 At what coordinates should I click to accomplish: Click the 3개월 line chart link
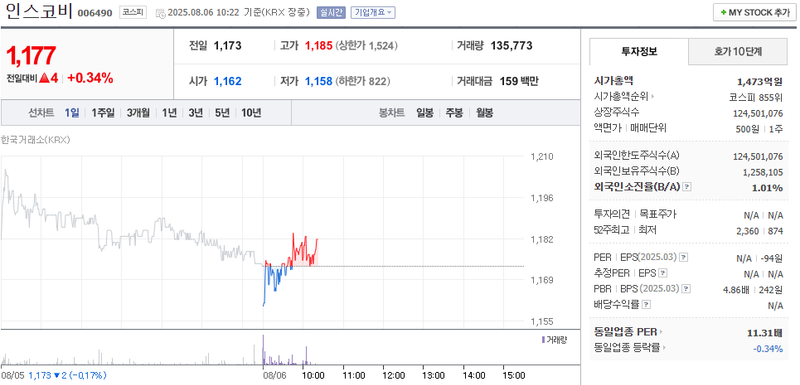pos(138,113)
